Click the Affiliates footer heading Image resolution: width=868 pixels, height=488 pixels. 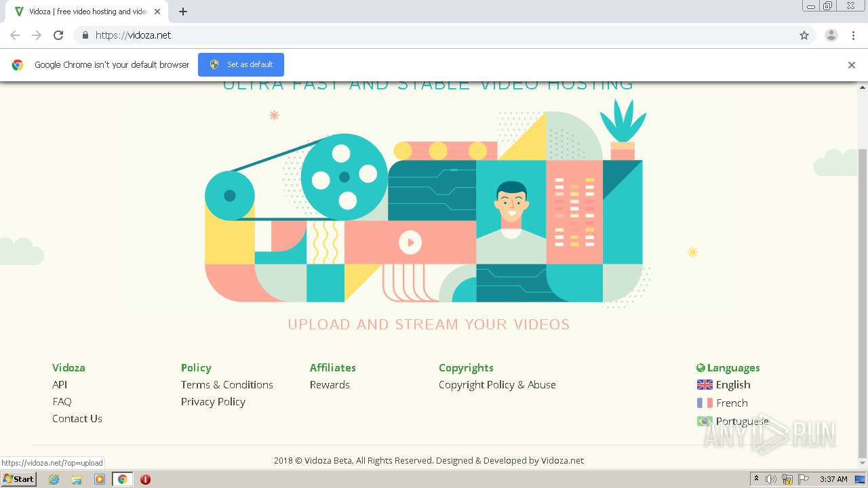[332, 367]
